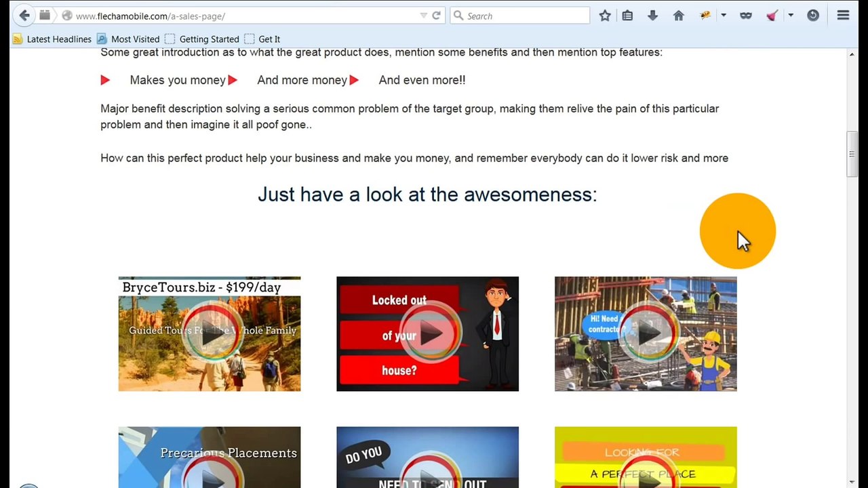Click the scrollbar down arrow

tap(852, 482)
